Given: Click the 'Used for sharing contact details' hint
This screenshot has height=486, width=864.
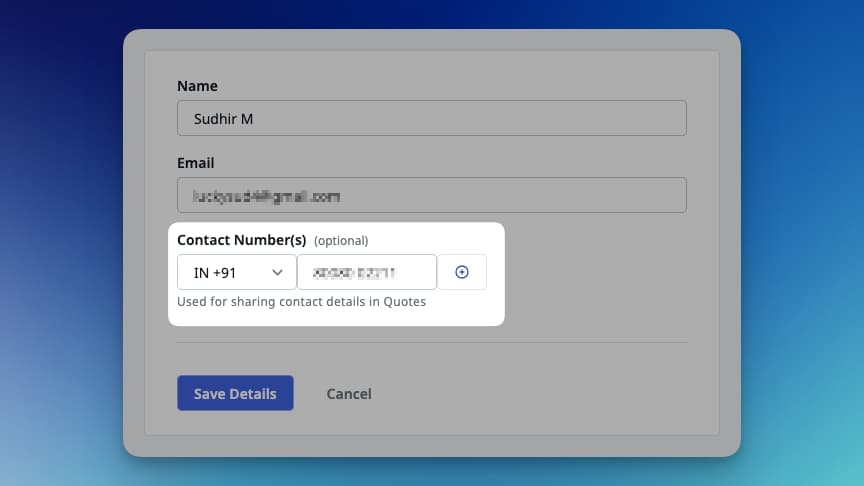Looking at the screenshot, I should click(301, 302).
